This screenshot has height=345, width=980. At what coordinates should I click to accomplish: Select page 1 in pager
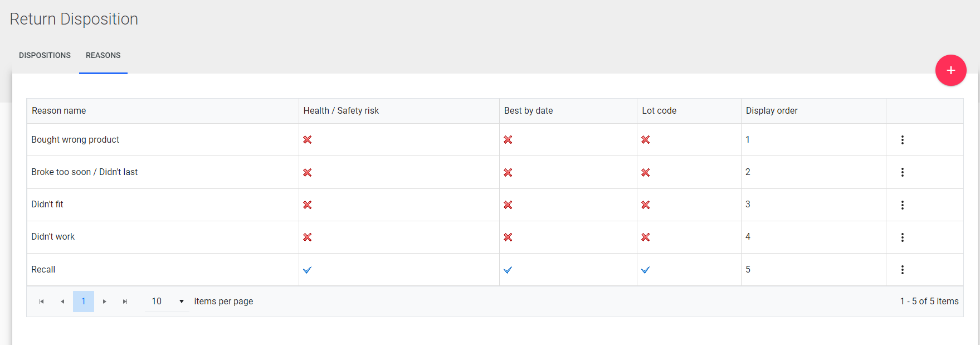click(84, 302)
